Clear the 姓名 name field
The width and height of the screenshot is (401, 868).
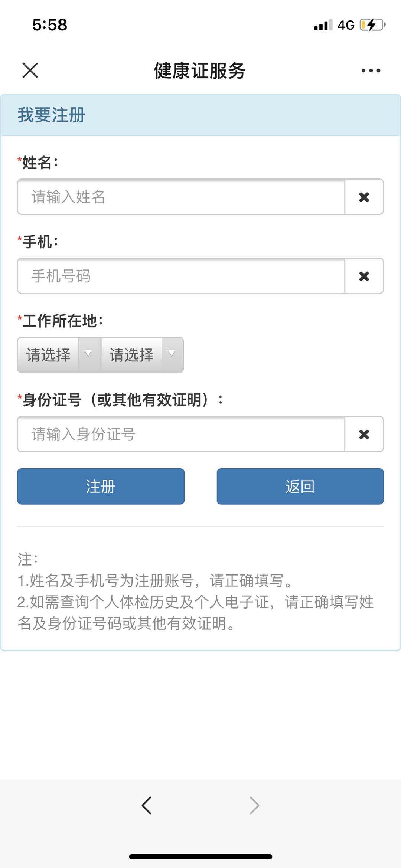click(x=364, y=197)
